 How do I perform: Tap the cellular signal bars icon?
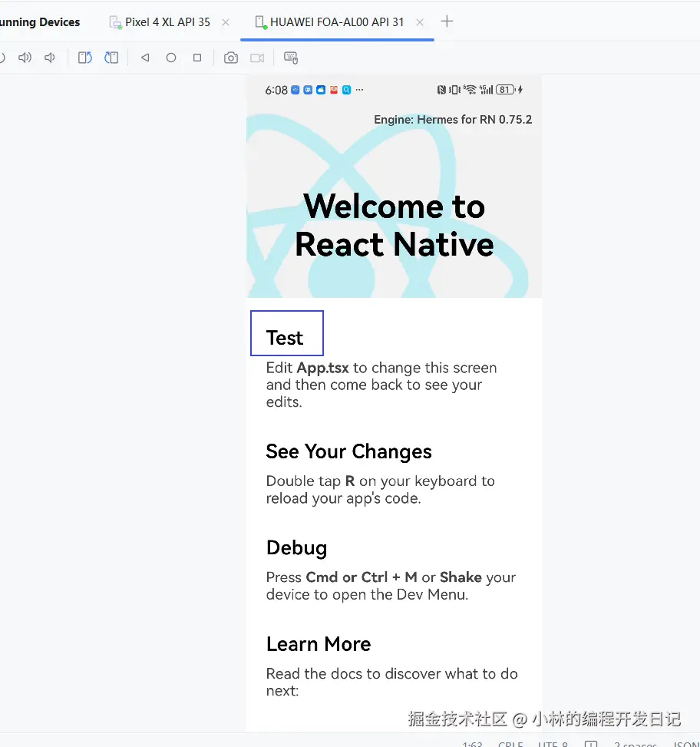tap(486, 90)
